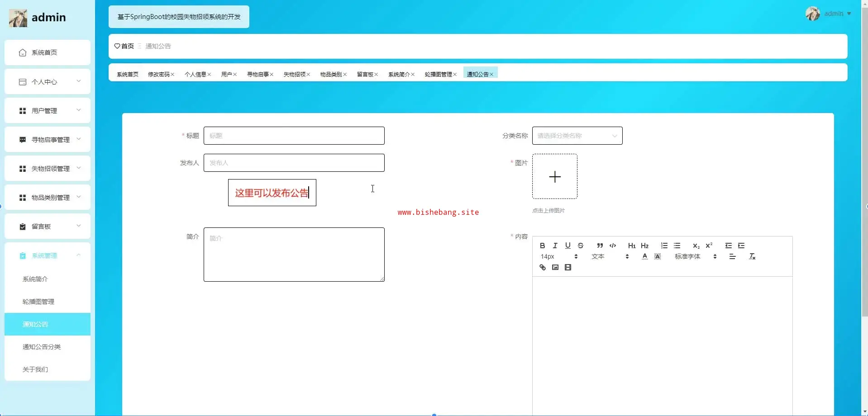Insert a code block in the editor
Viewport: 868px width, 416px height.
[613, 246]
